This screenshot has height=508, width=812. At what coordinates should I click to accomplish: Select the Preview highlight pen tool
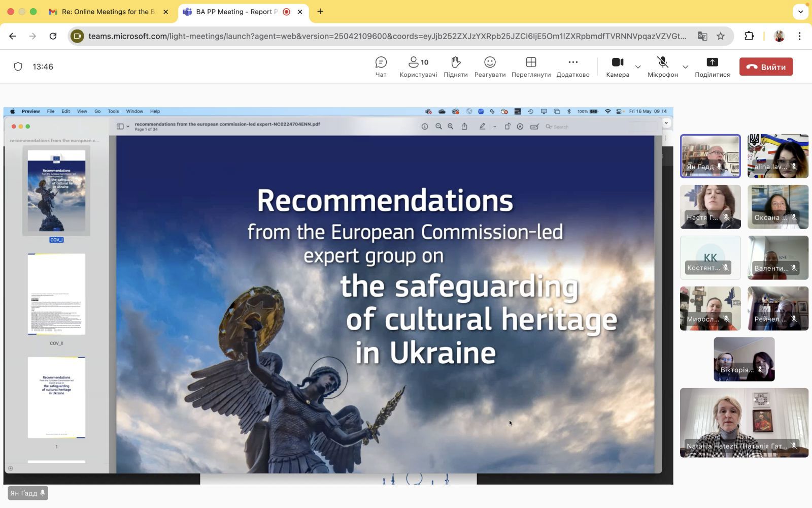tap(482, 126)
